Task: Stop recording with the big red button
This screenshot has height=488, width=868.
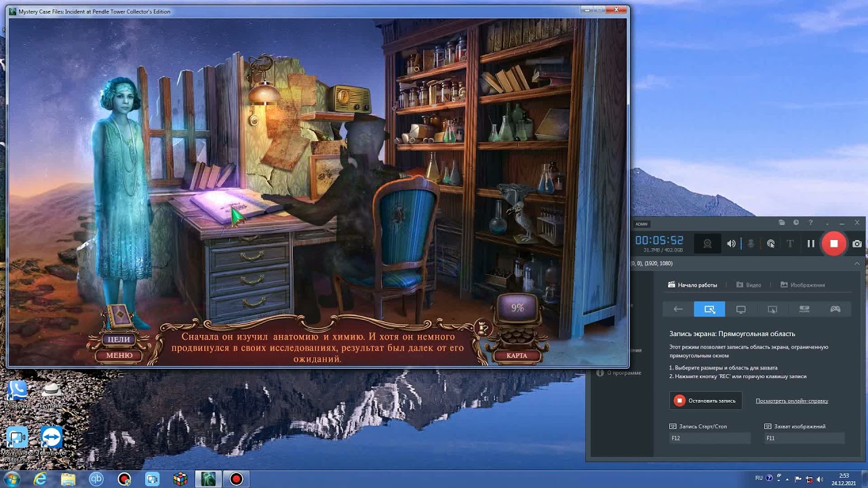Action: [833, 244]
